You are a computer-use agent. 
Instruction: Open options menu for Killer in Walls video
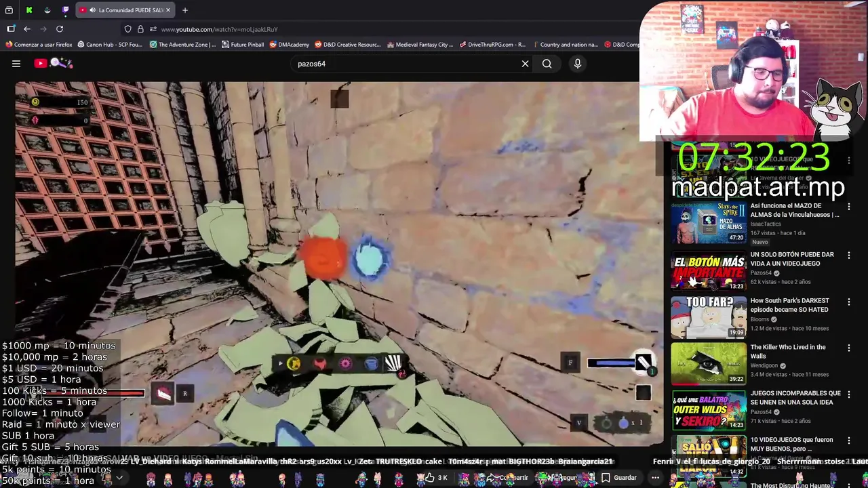click(848, 348)
